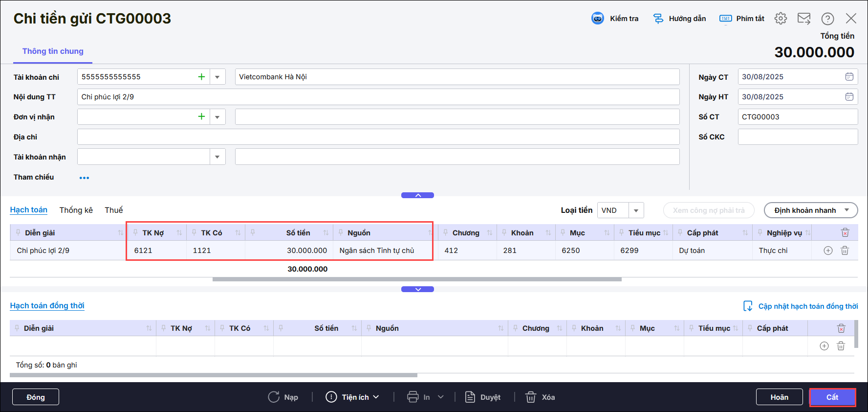
Task: Open settings gear icon in header
Action: [781, 19]
